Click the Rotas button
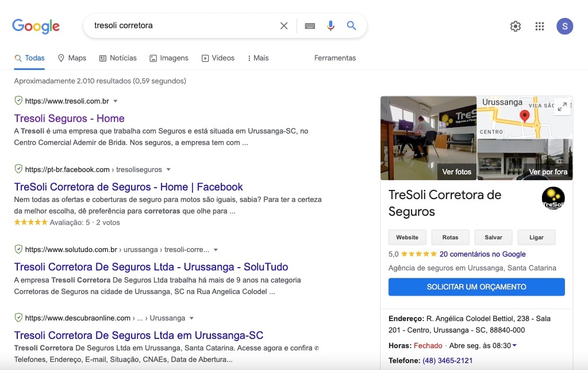Screen dimensions: 588x370 [x=451, y=237]
